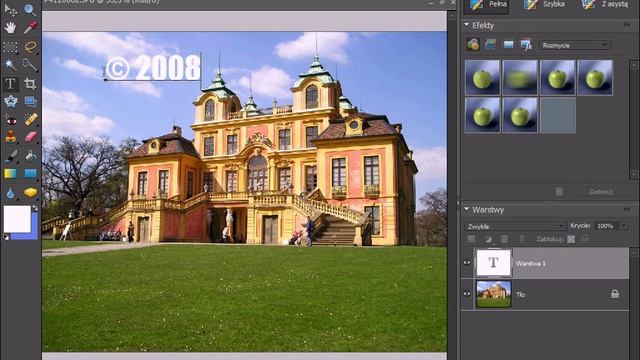Click link layers icon in Warstwy toolbar
640x360 pixels.
pyautogui.click(x=522, y=239)
